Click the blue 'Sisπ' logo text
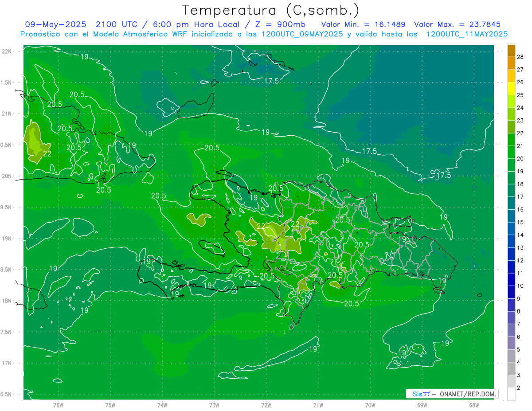532x411 pixels. (x=421, y=394)
